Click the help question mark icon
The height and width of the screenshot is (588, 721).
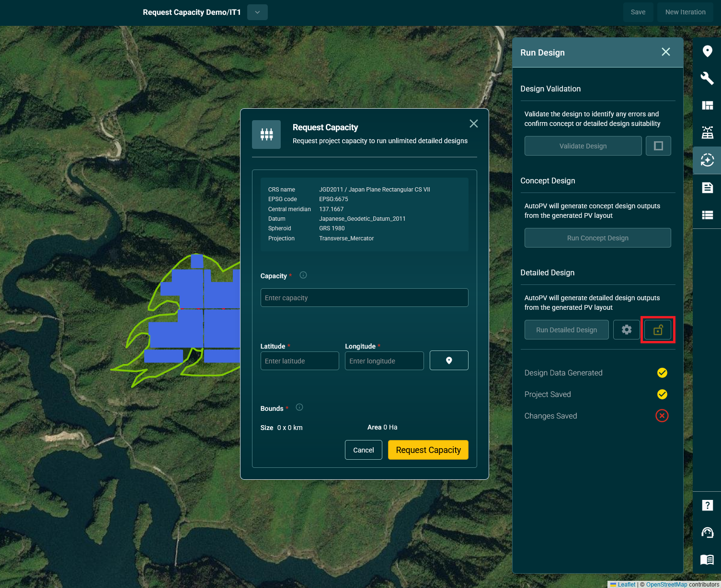[707, 505]
